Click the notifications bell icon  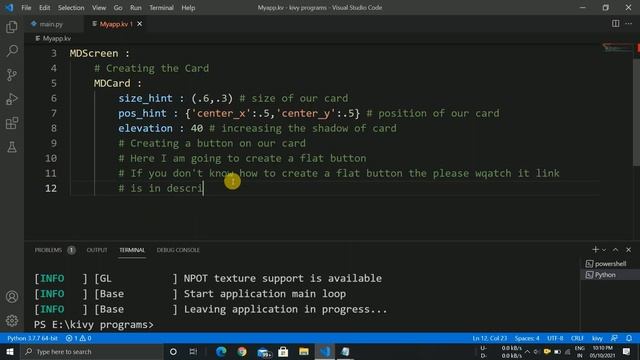[x=629, y=338]
